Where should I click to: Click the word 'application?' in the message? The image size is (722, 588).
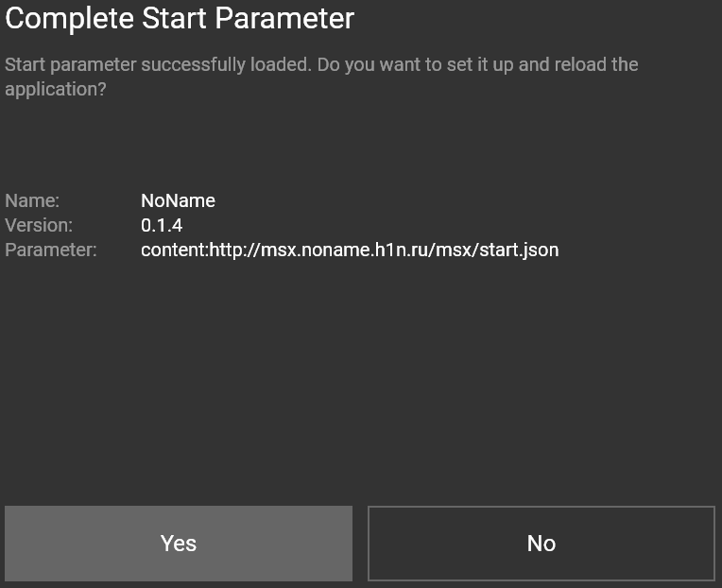[55, 89]
